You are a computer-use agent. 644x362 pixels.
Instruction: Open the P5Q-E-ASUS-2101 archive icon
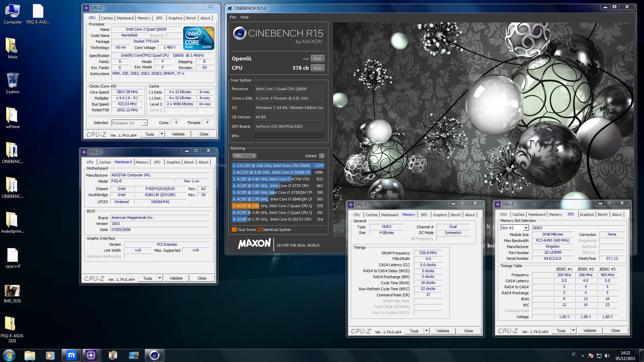coord(12,329)
